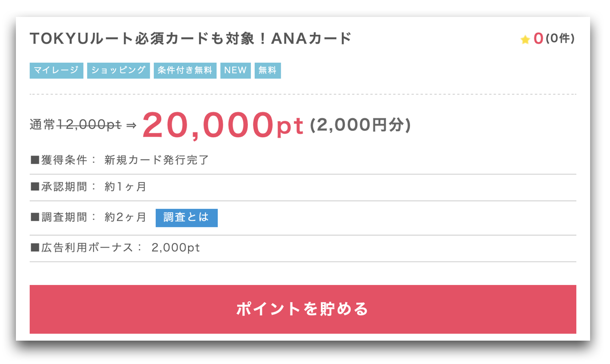Select the NEW tag
The height and width of the screenshot is (364, 610).
click(235, 70)
